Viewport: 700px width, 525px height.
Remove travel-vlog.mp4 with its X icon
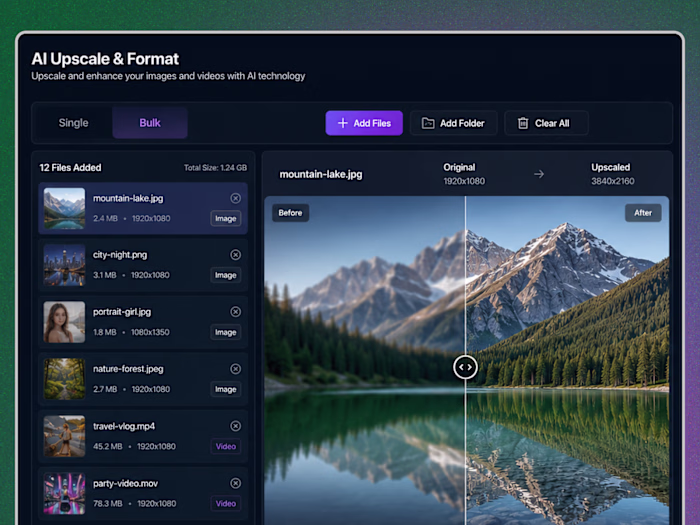point(235,426)
